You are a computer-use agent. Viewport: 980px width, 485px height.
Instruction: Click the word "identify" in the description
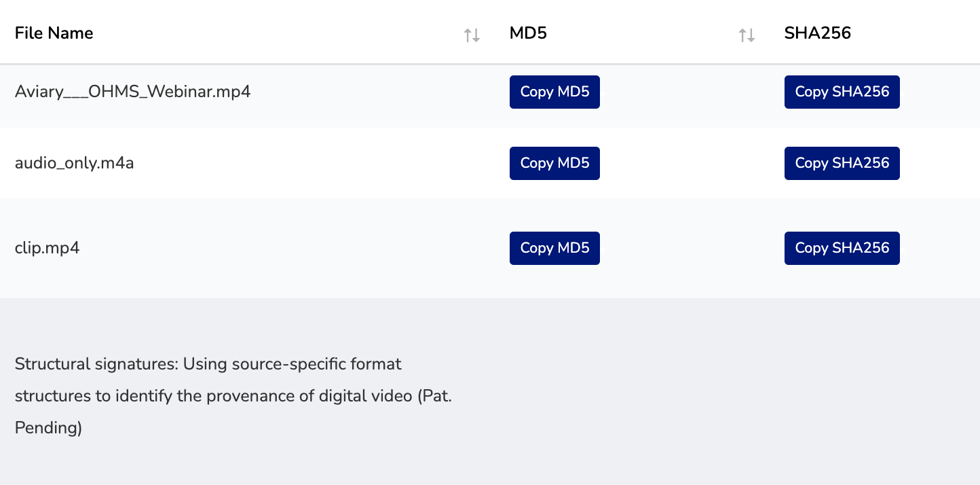[143, 396]
